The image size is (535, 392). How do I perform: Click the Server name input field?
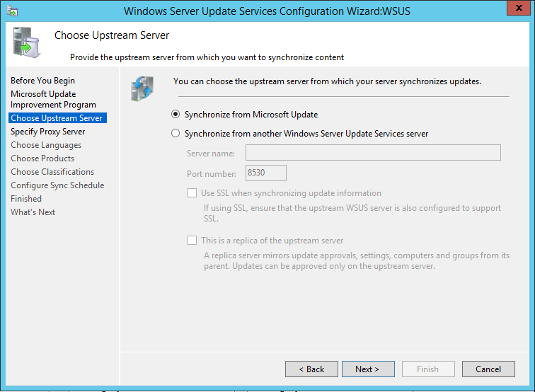pos(373,153)
